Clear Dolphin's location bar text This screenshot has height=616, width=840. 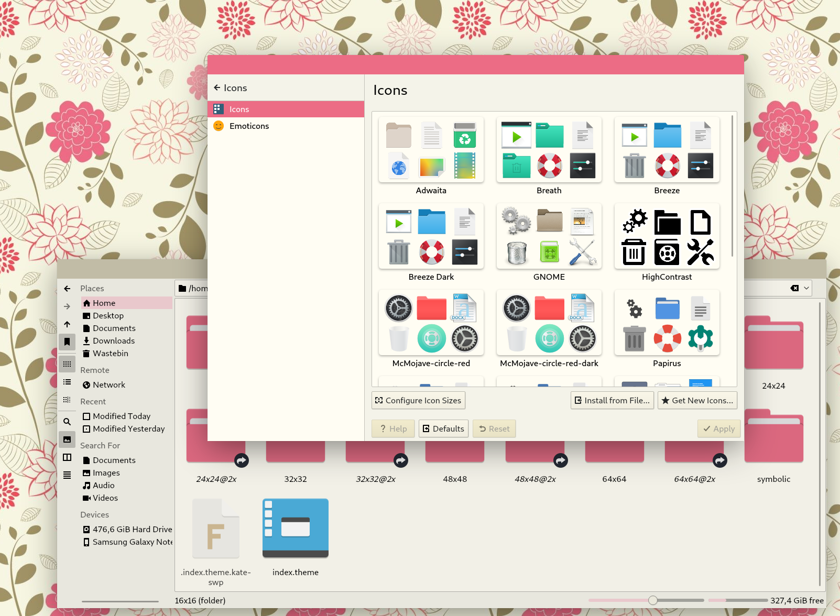pyautogui.click(x=794, y=288)
